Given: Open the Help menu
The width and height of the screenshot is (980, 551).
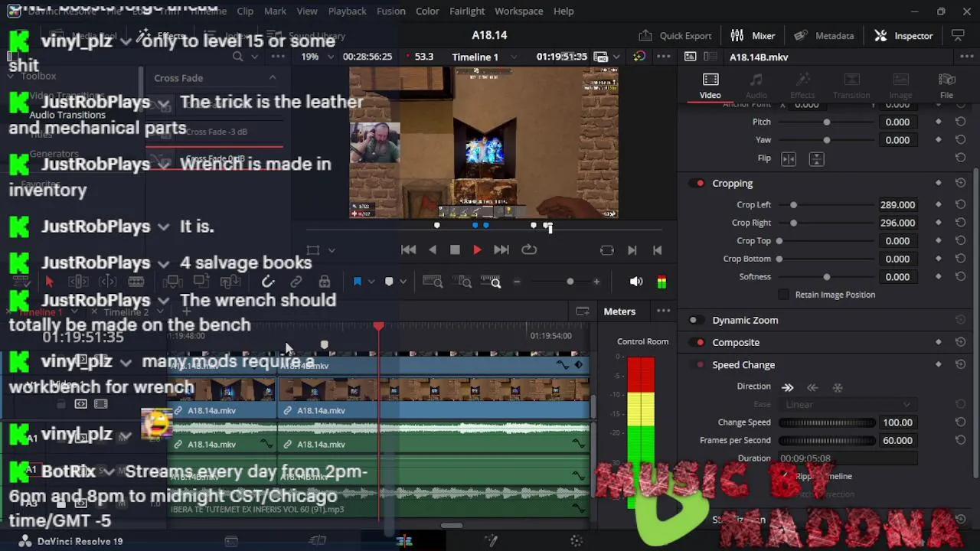Looking at the screenshot, I should 563,11.
